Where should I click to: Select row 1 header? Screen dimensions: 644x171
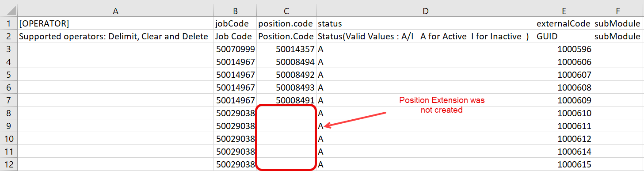point(8,23)
